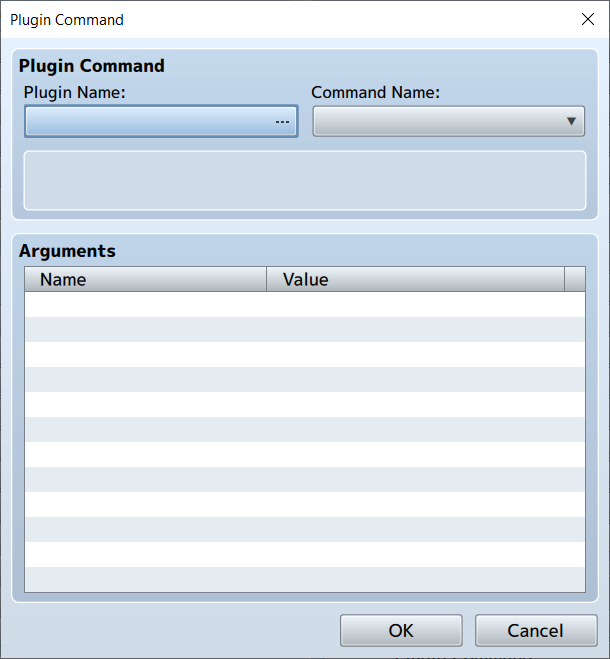The width and height of the screenshot is (610, 659).
Task: Open the Command Name dropdown arrow
Action: [572, 121]
